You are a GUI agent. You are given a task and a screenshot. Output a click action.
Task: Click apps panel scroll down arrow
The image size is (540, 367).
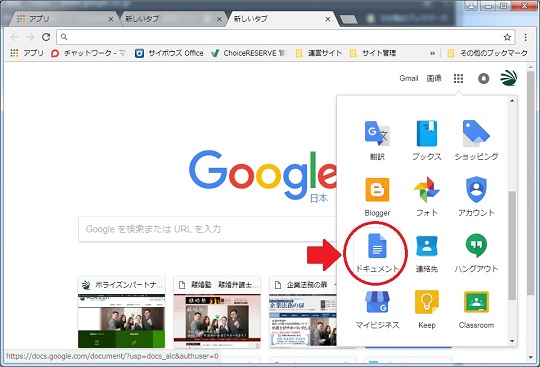click(x=512, y=341)
